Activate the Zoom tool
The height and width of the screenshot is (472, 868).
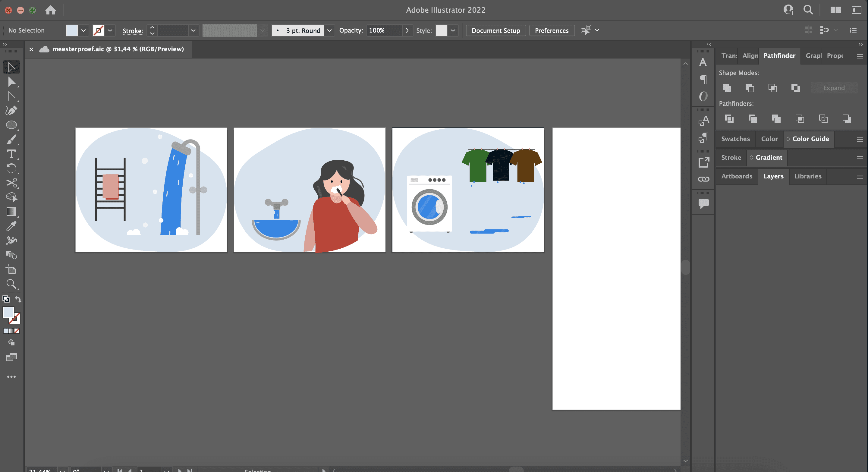coord(11,284)
